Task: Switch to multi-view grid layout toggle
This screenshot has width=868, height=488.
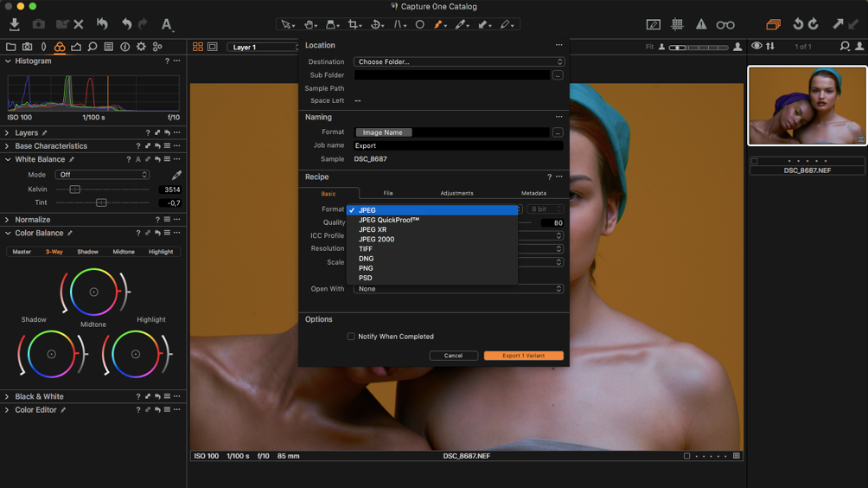Action: (198, 47)
